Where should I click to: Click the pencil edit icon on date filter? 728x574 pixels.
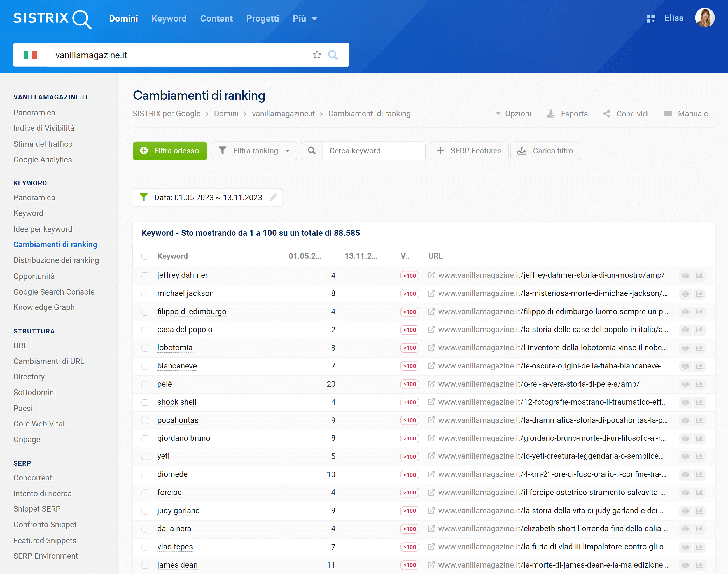pos(273,197)
